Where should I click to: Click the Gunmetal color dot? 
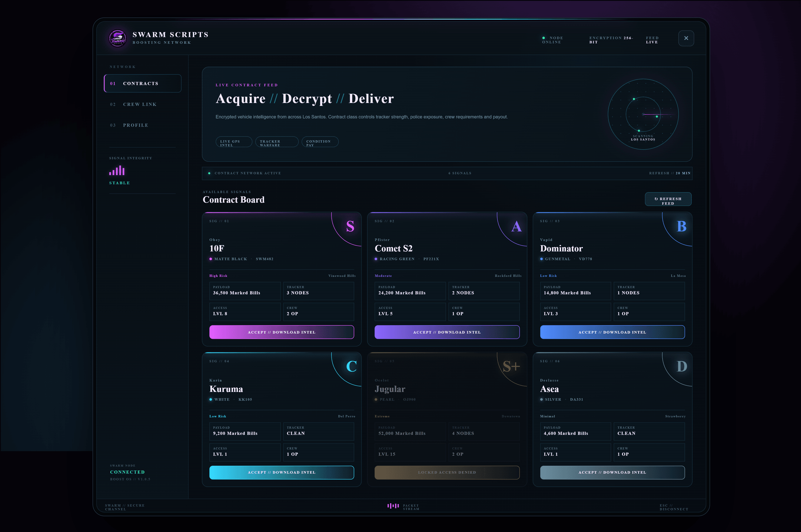point(541,259)
